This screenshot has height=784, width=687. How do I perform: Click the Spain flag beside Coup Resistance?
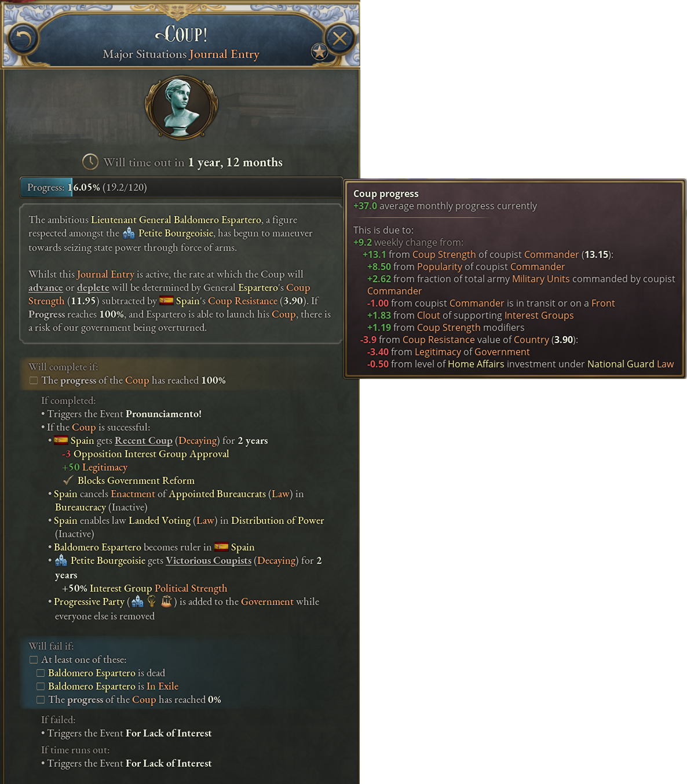coord(167,301)
